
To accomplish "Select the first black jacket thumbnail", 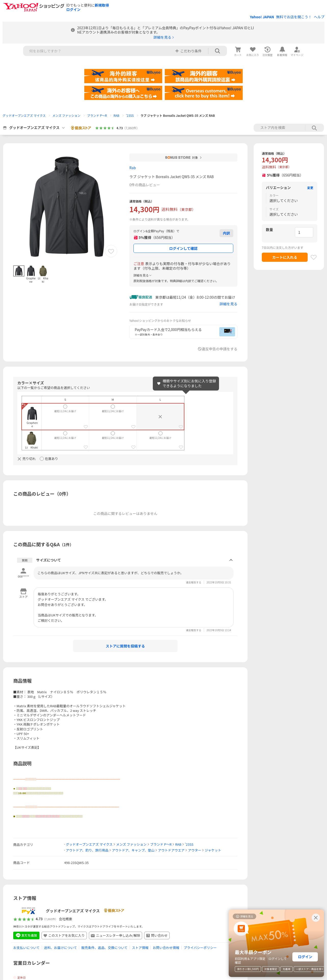I will pos(19,271).
